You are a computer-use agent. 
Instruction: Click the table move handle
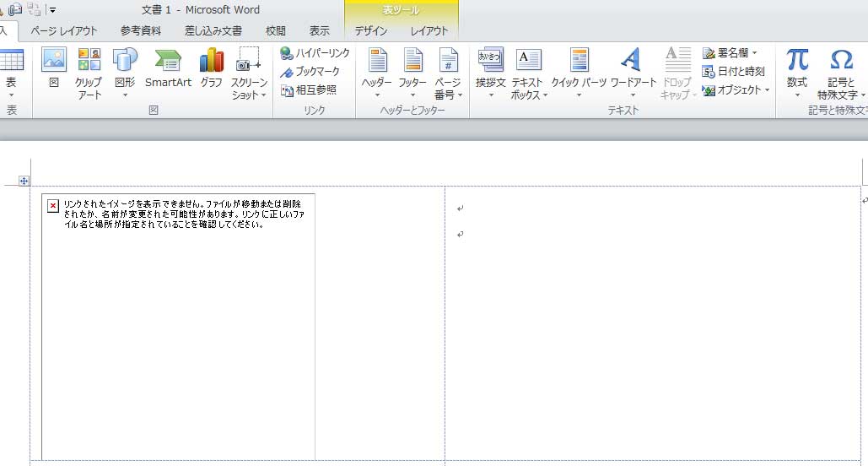click(24, 181)
